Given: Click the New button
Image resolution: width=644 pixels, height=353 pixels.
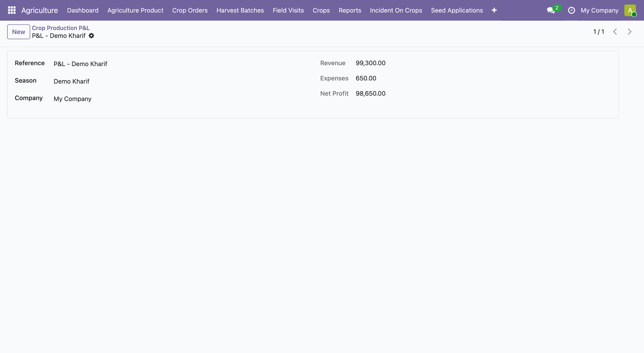Looking at the screenshot, I should pos(18,32).
